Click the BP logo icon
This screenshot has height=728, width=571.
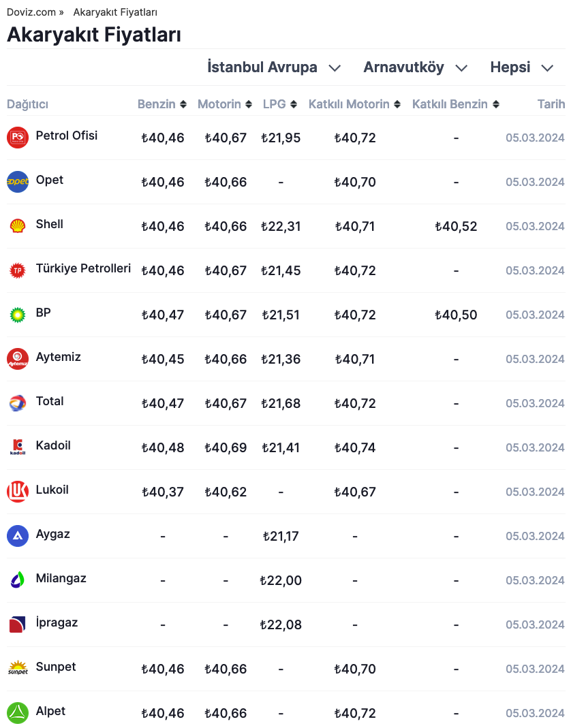[x=18, y=315]
